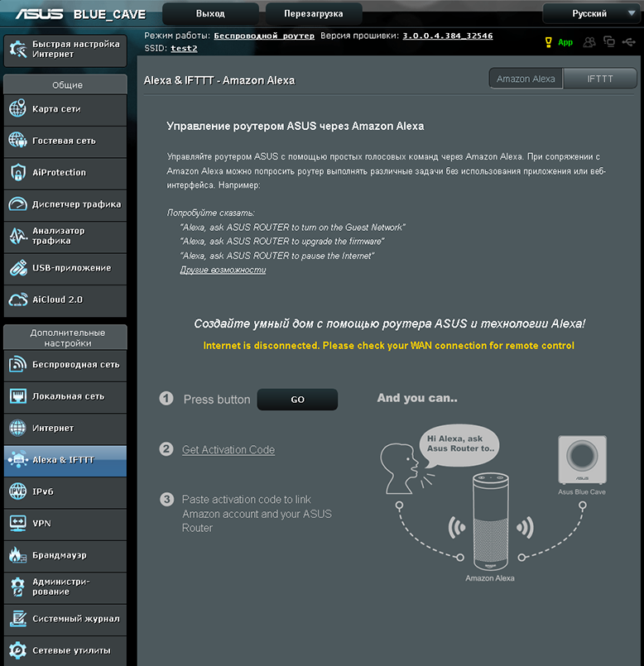Image resolution: width=644 pixels, height=666 pixels.
Task: Click the Выход logout button
Action: click(210, 13)
